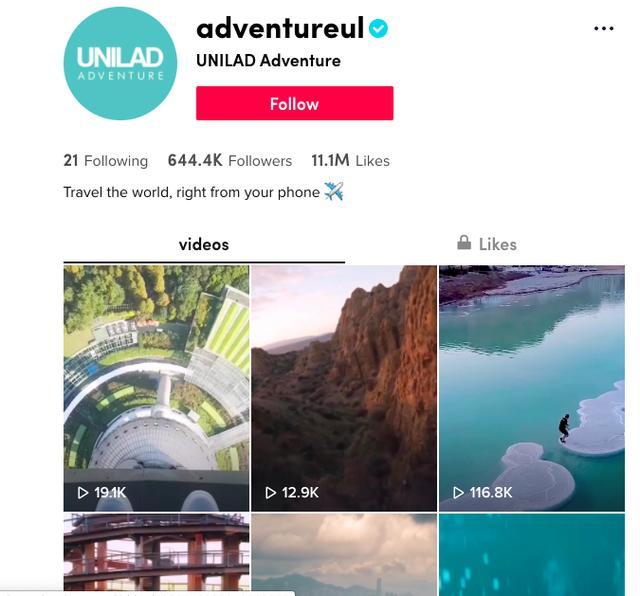Image resolution: width=640 pixels, height=596 pixels.
Task: Open the wooden structure video thumbnail
Action: pos(156,552)
